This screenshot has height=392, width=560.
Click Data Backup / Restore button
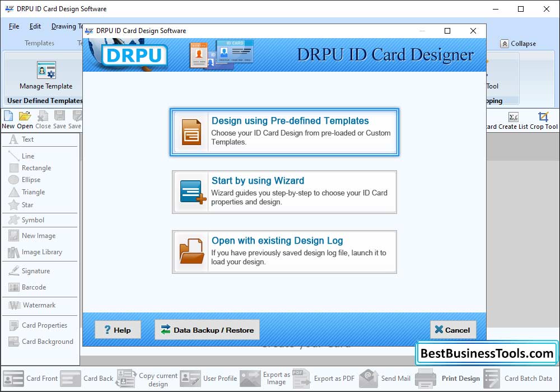pyautogui.click(x=207, y=330)
